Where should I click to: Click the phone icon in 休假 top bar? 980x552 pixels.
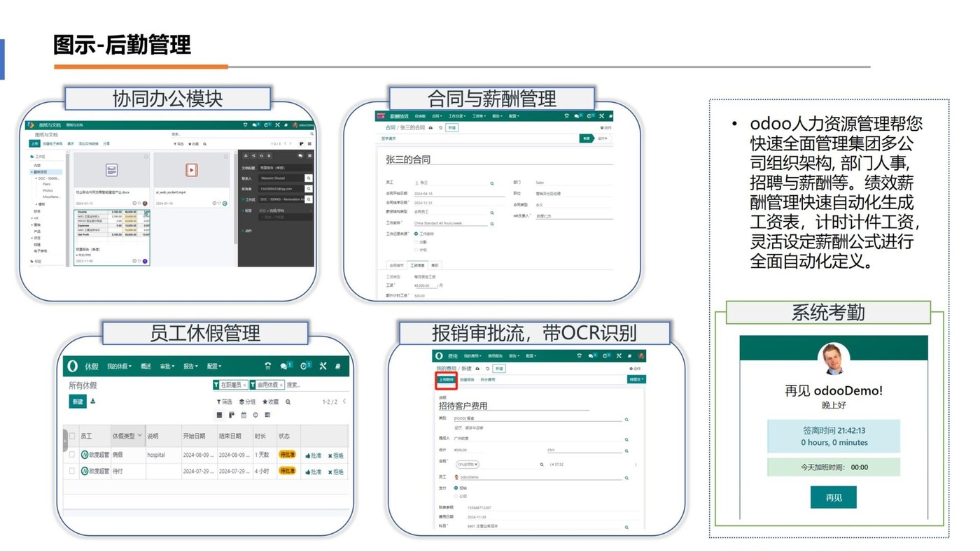[x=267, y=366]
